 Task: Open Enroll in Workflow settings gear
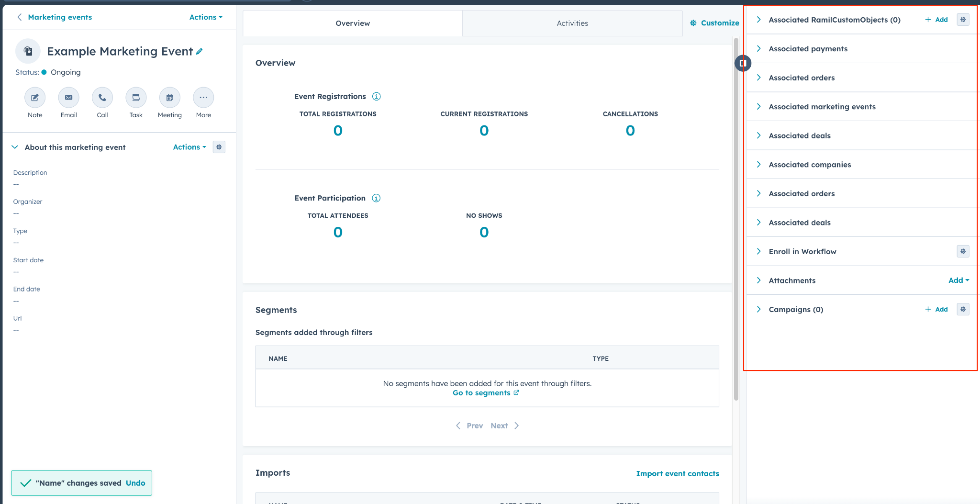(963, 251)
